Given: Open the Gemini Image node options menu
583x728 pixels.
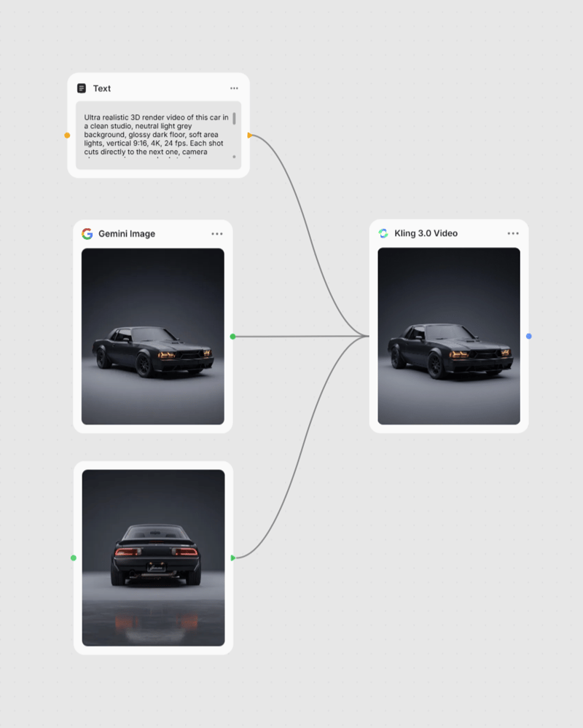Looking at the screenshot, I should point(216,233).
